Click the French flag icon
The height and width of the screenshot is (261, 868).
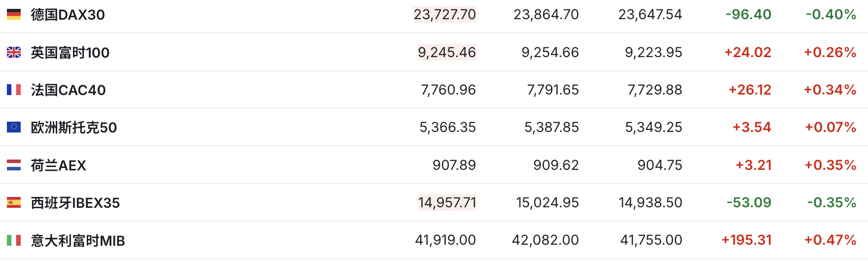(14, 90)
